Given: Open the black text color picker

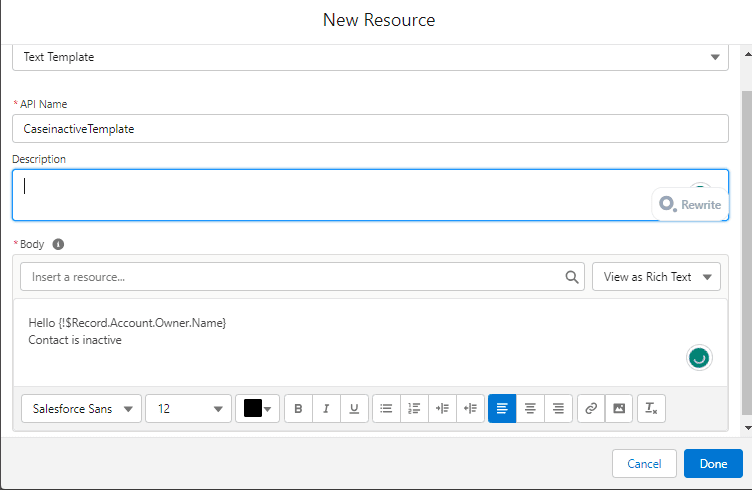Looking at the screenshot, I should pos(257,408).
